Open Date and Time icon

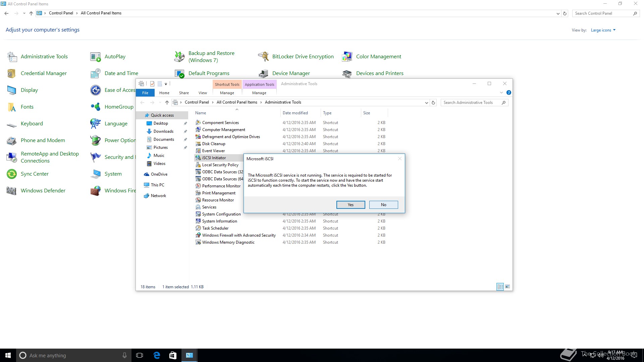(x=96, y=73)
